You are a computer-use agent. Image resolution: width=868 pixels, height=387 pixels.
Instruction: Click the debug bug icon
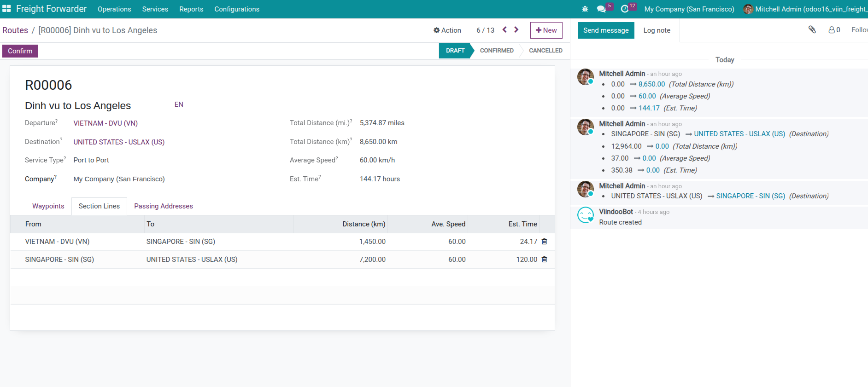pos(585,9)
